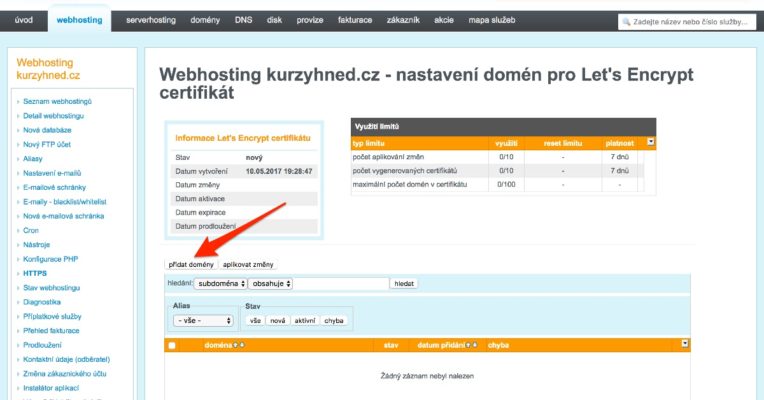The image size is (764, 400).
Task: Open the Alias - vše - dropdown
Action: point(203,321)
